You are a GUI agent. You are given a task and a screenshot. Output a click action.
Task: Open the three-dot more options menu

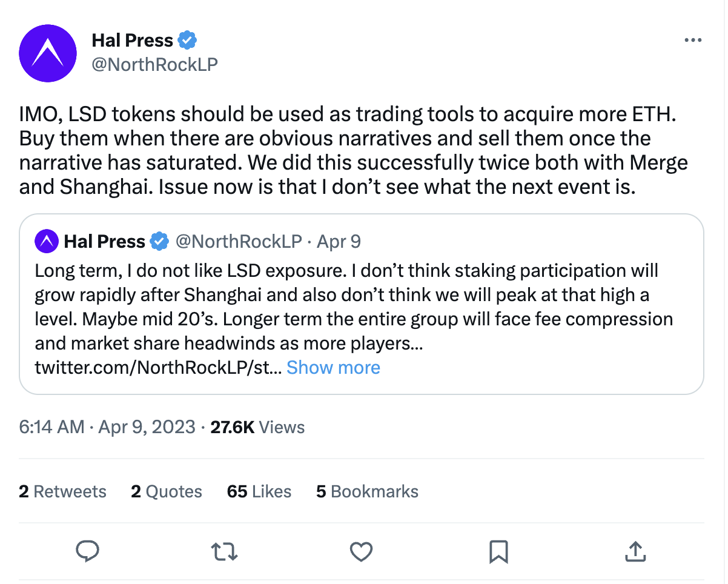(692, 41)
